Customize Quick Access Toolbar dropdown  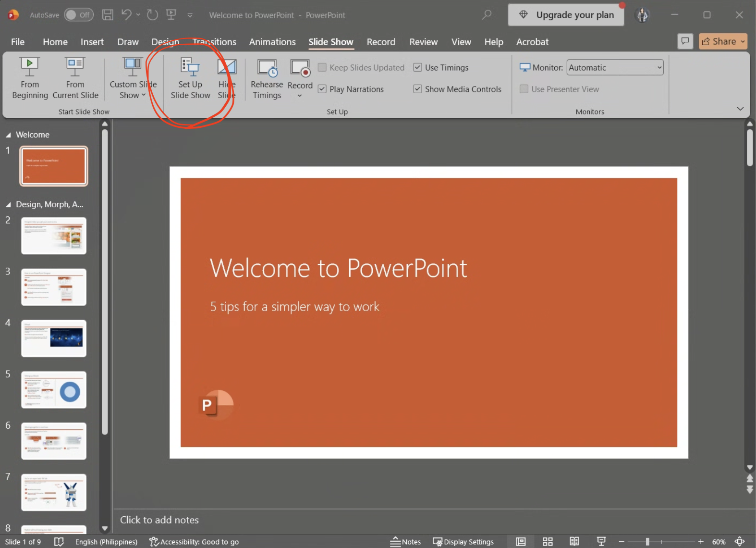190,15
